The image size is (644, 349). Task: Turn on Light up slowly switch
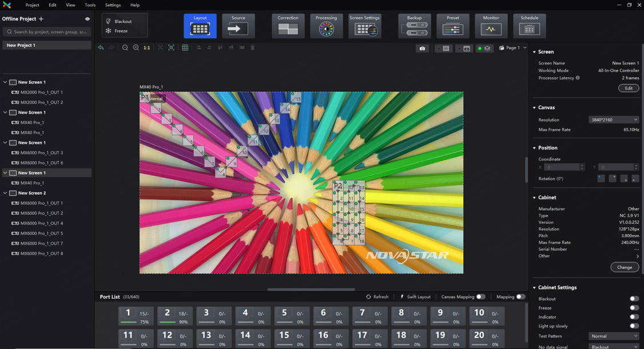tap(634, 326)
